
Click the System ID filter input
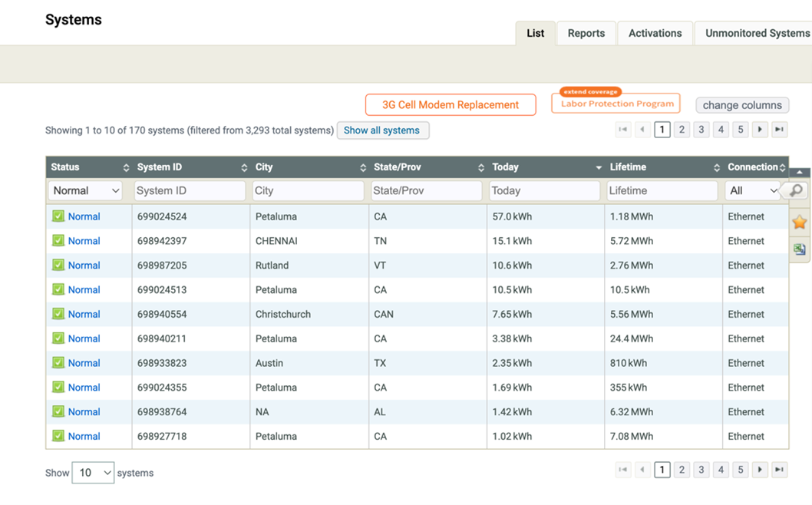point(190,190)
